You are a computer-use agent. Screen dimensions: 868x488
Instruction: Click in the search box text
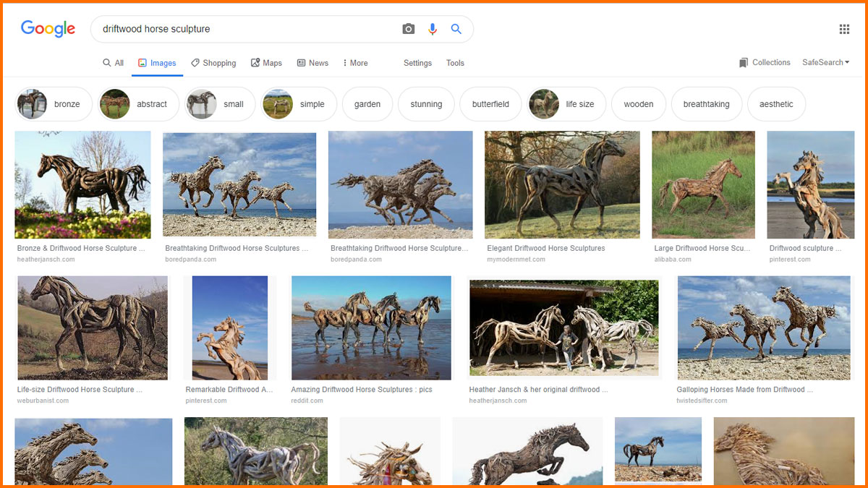[156, 29]
